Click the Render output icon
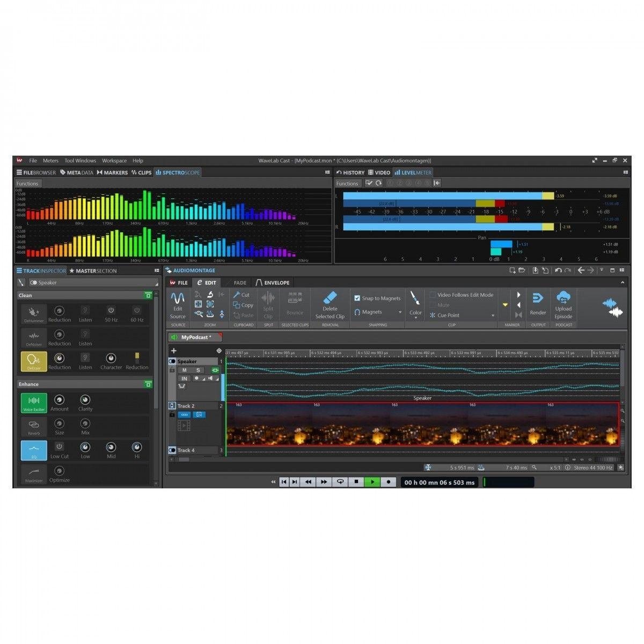 coord(538,298)
